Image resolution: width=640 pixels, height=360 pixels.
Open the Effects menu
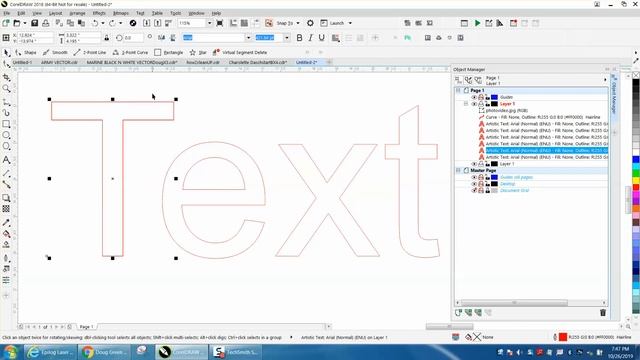pyautogui.click(x=99, y=13)
